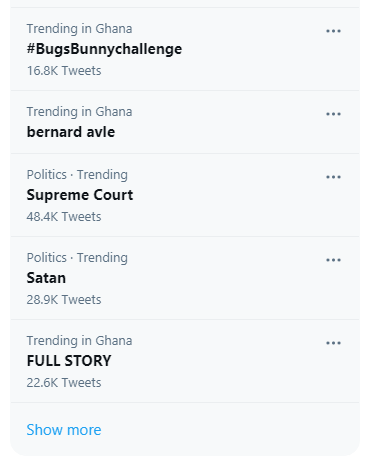The image size is (376, 456).
Task: Open more options for bernard avle trend
Action: tap(333, 114)
